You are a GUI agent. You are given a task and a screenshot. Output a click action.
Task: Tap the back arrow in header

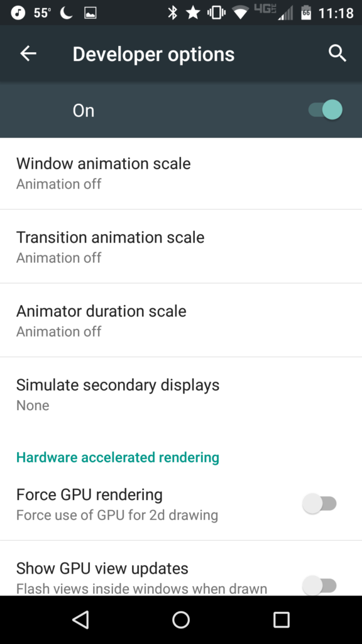pyautogui.click(x=28, y=53)
